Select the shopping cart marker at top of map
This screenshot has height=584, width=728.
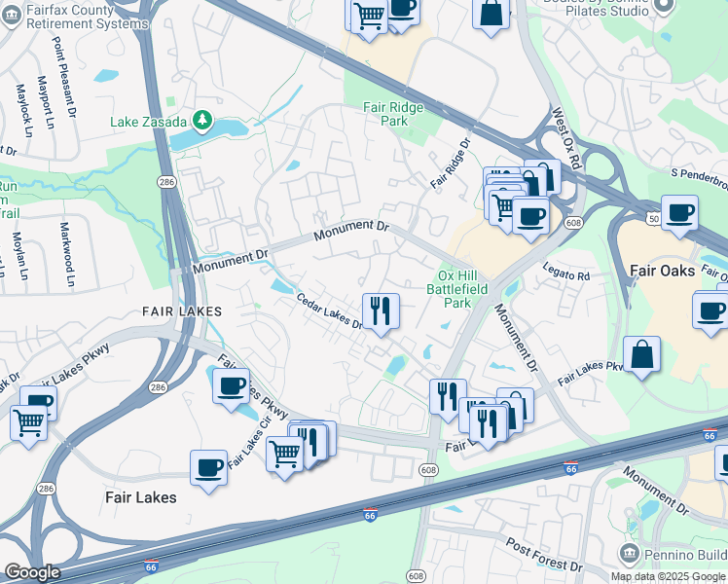pos(369,16)
